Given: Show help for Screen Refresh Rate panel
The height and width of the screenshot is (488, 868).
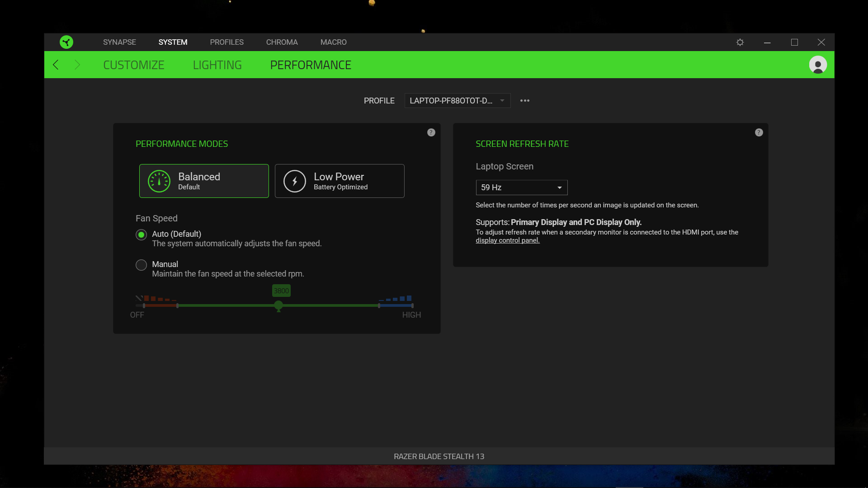Looking at the screenshot, I should pyautogui.click(x=759, y=132).
